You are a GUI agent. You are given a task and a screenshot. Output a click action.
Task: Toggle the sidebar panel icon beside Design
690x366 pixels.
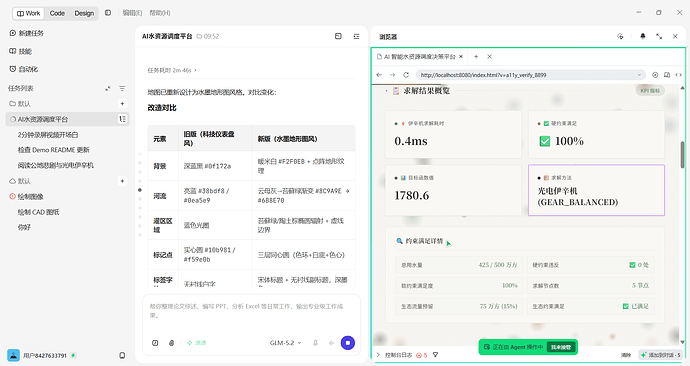pyautogui.click(x=108, y=13)
